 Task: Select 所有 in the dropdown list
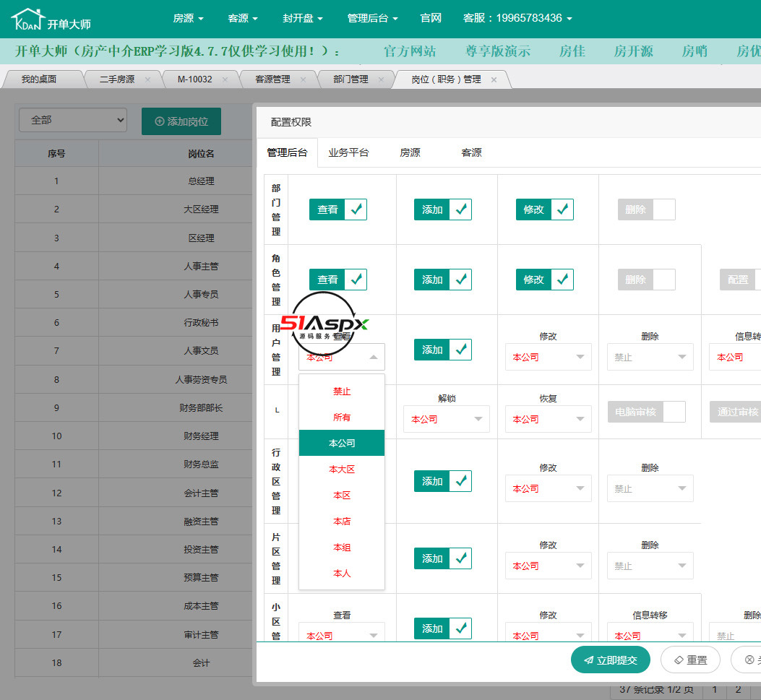pos(342,418)
